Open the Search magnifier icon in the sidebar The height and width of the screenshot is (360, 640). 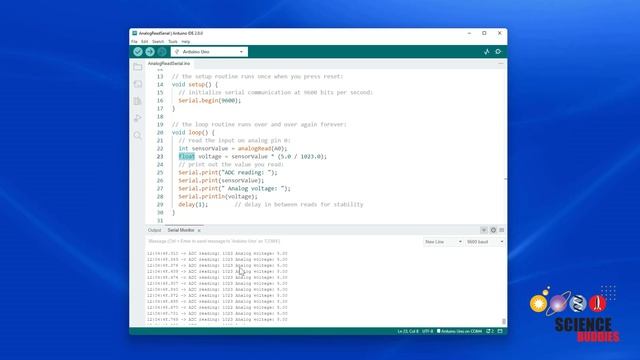click(x=138, y=135)
